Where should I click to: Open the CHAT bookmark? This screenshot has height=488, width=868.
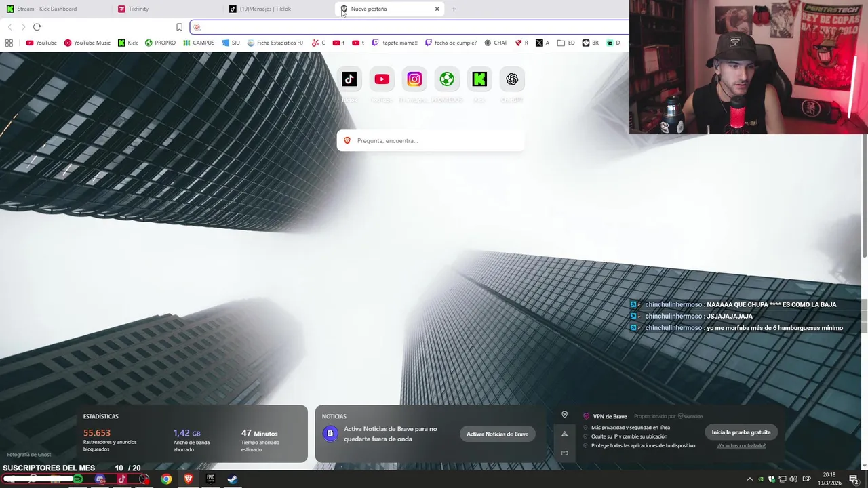point(496,43)
